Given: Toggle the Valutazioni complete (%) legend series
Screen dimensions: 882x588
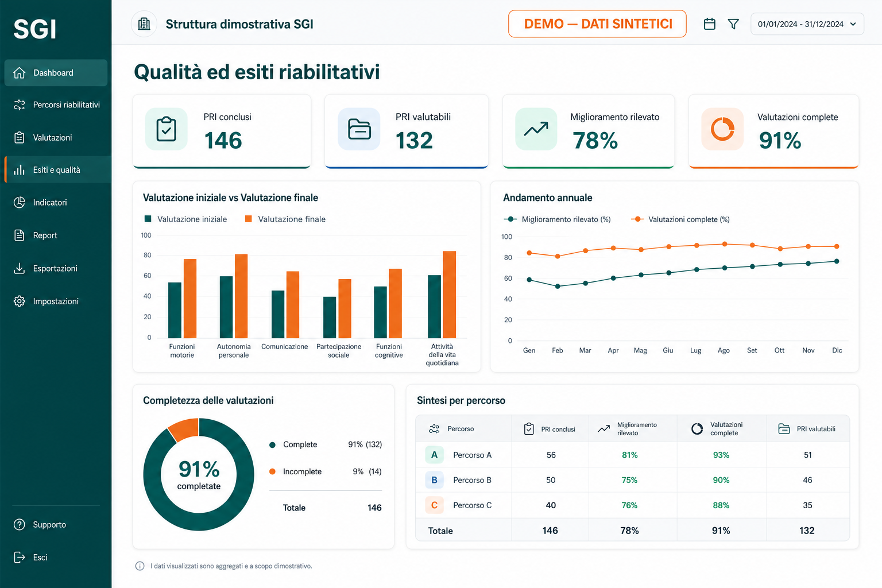Looking at the screenshot, I should click(x=680, y=219).
